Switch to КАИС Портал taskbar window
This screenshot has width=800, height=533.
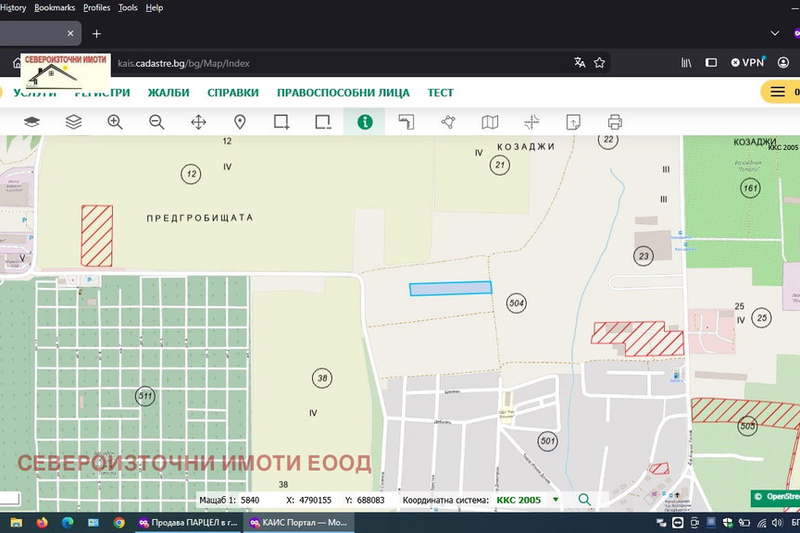click(298, 522)
